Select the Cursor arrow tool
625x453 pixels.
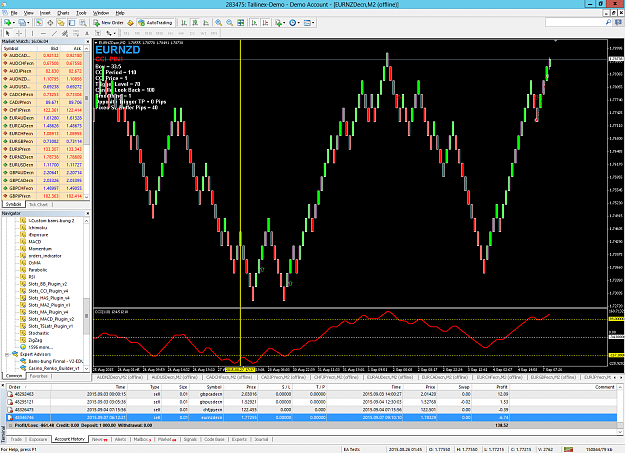[x=8, y=33]
